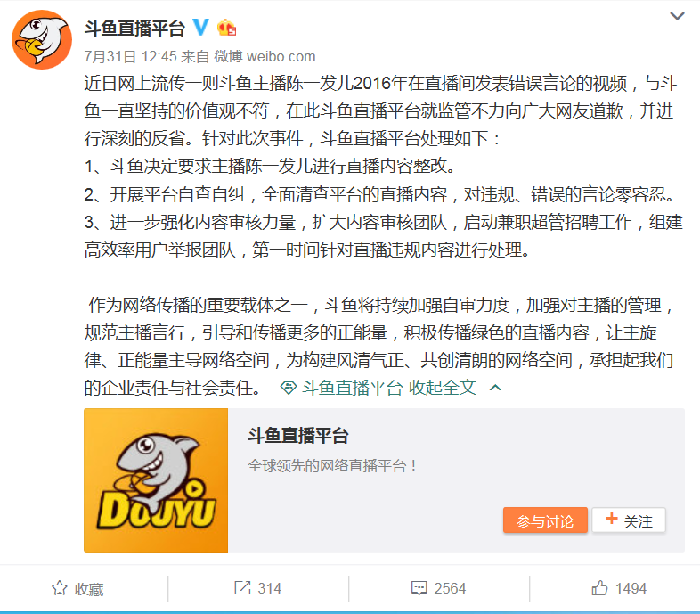Open the DOUYU logo card thumbnail
Screen dimensions: 700x614
click(x=156, y=480)
